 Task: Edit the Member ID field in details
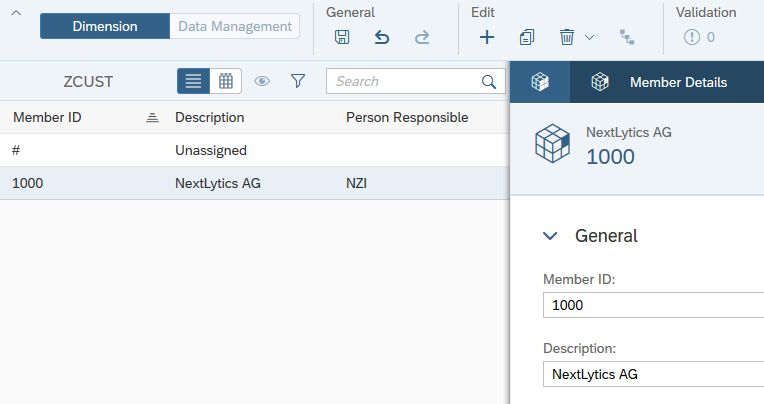pyautogui.click(x=653, y=305)
